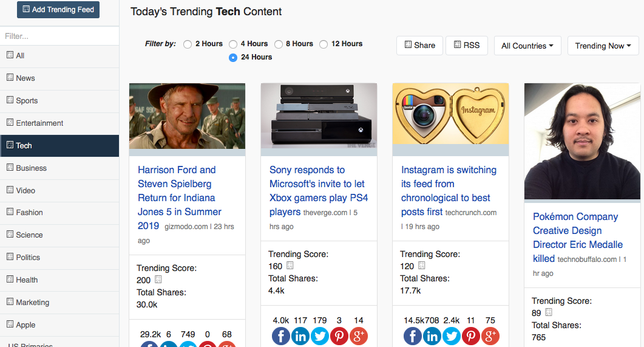
Task: Switch to the Tech category
Action: pos(59,145)
